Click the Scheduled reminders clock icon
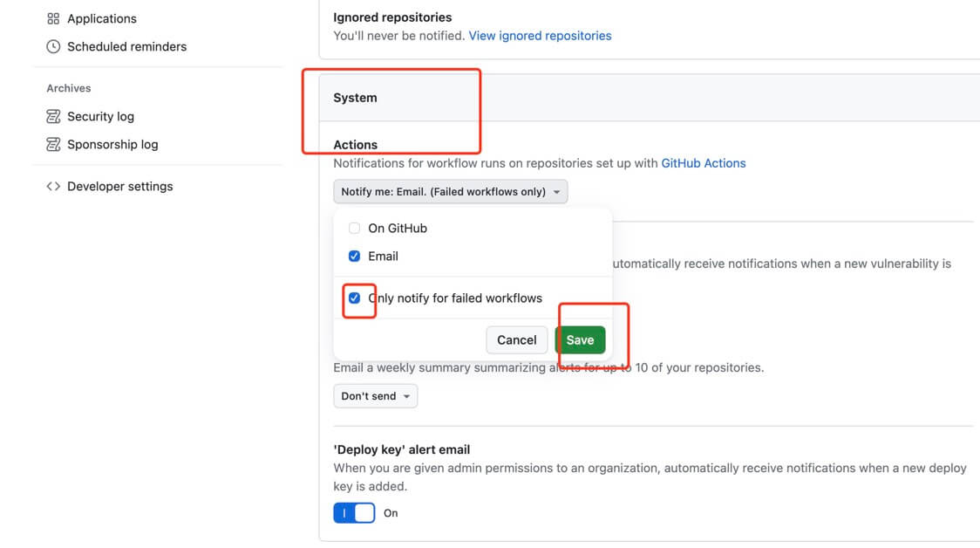 click(53, 46)
